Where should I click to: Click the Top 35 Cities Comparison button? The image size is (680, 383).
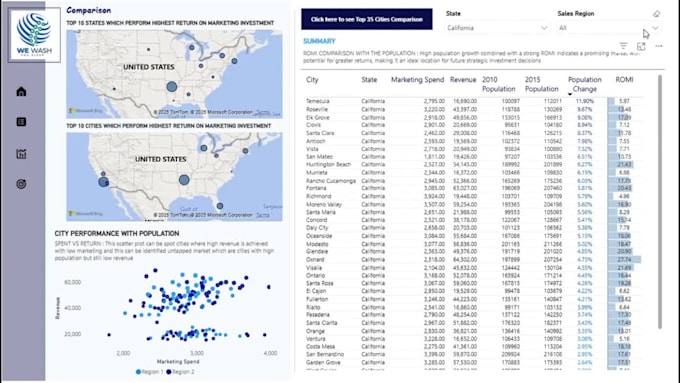click(367, 19)
